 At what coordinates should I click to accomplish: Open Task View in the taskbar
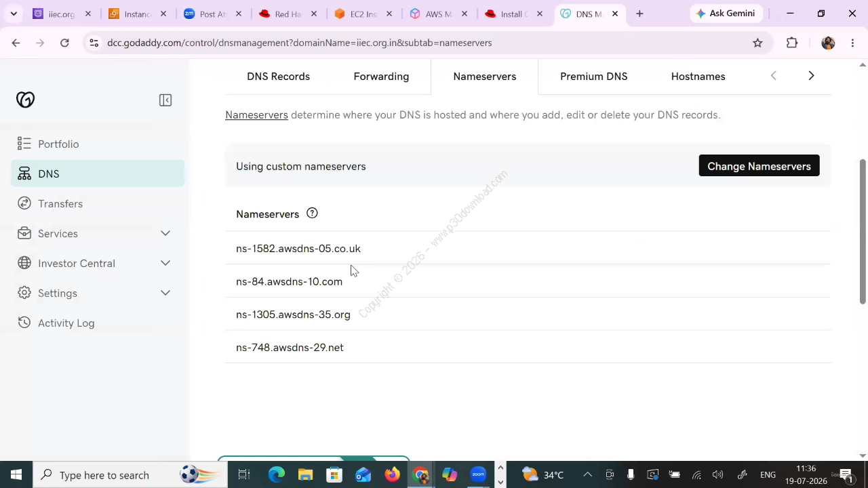pyautogui.click(x=244, y=474)
